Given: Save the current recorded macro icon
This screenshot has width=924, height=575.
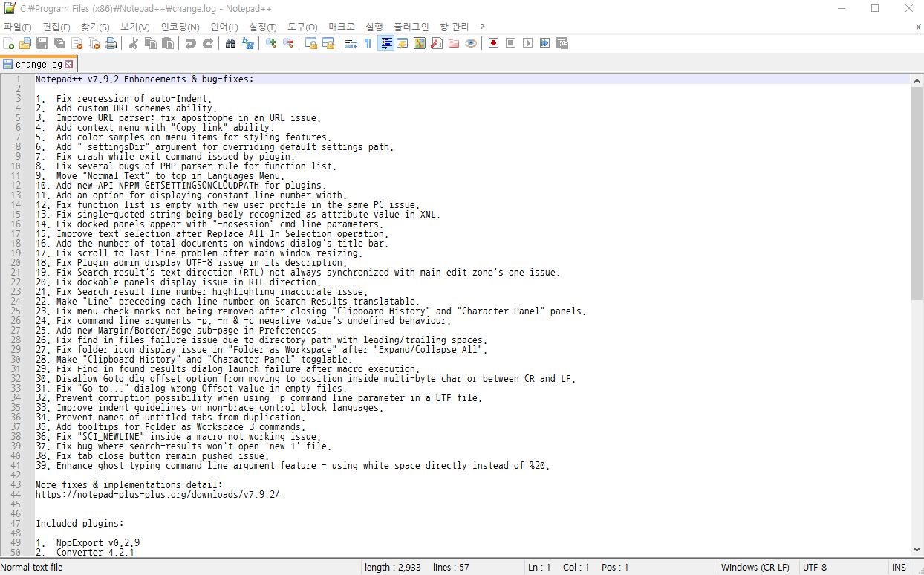Looking at the screenshot, I should click(562, 43).
